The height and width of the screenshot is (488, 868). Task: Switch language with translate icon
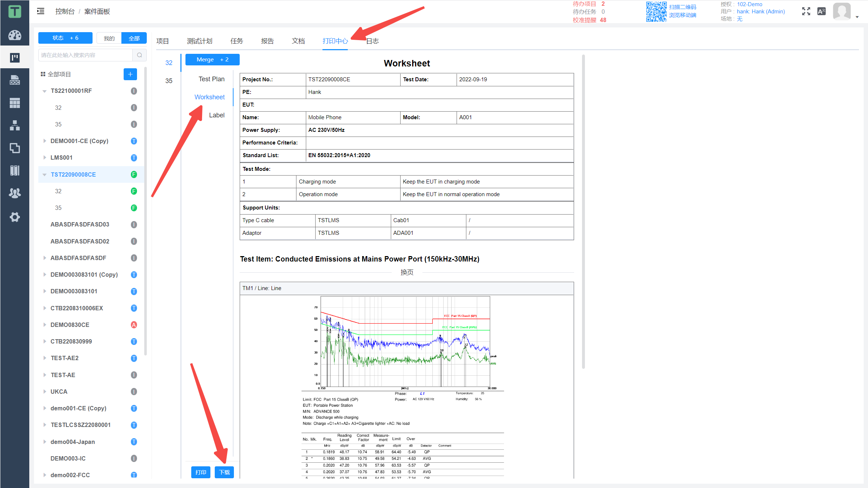point(822,11)
